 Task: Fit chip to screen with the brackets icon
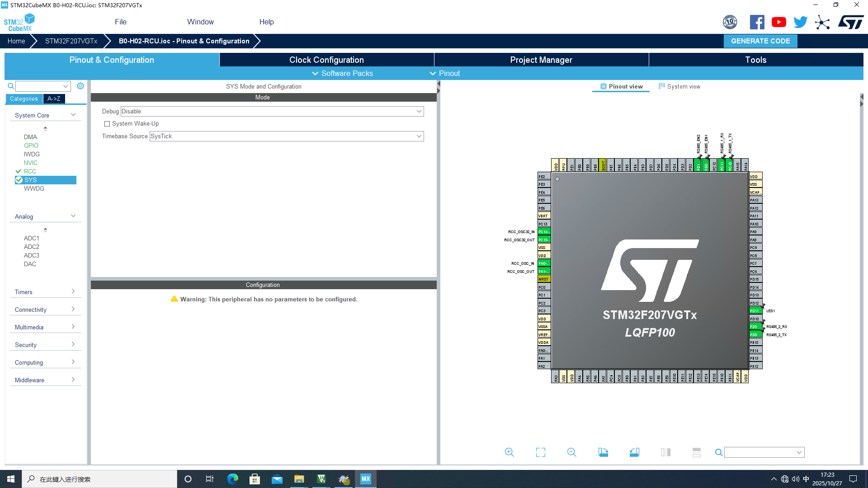pyautogui.click(x=540, y=452)
